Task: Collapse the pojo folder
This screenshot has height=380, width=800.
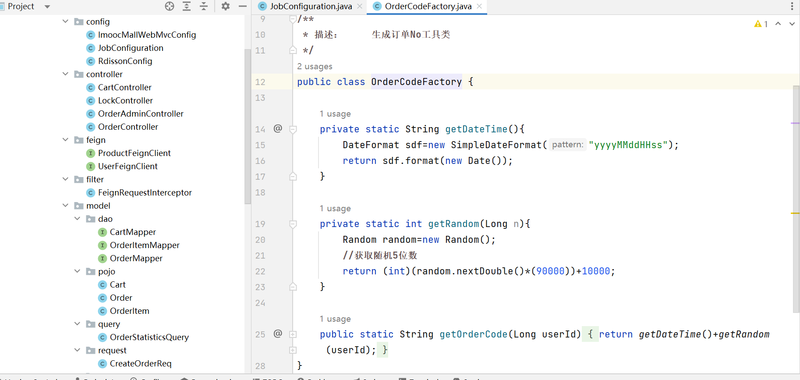Action: [77, 271]
